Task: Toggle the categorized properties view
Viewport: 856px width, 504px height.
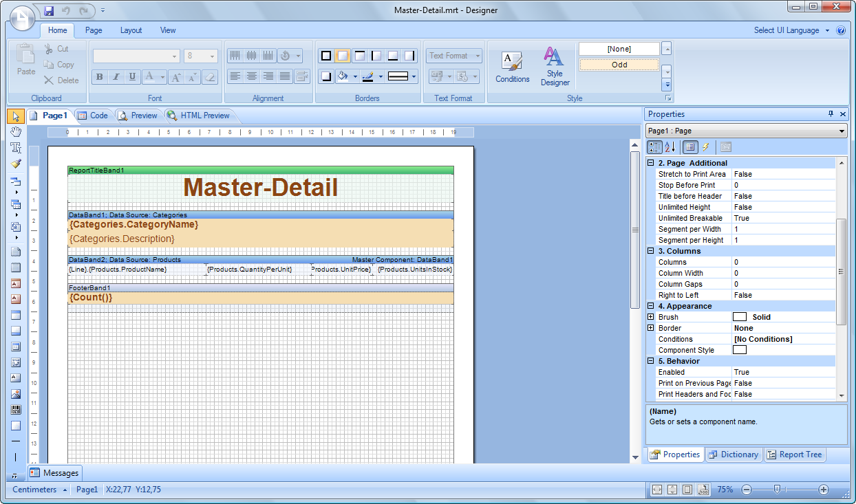Action: (654, 147)
